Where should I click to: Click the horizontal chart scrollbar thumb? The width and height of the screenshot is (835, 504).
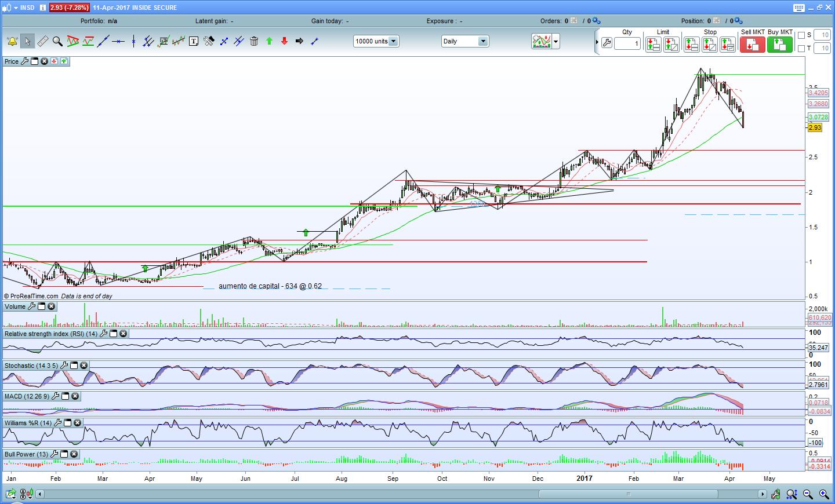pyautogui.click(x=628, y=494)
